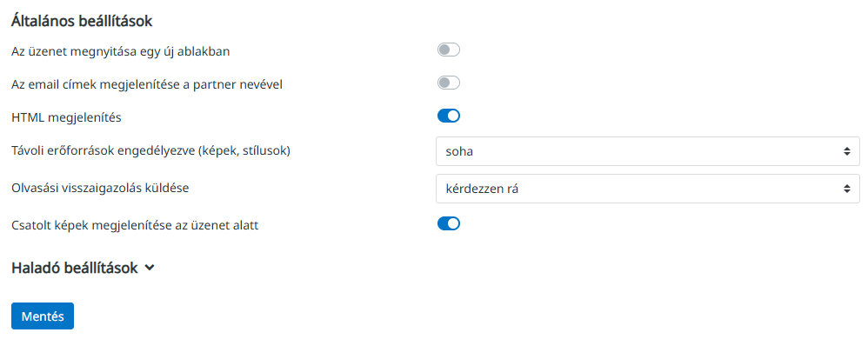Click the arrow icon in kérdezzen rá select
The image size is (868, 359).
pyautogui.click(x=846, y=188)
